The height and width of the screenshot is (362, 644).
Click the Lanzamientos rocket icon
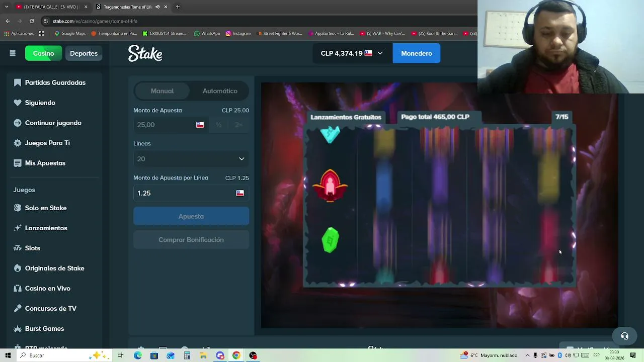(18, 228)
